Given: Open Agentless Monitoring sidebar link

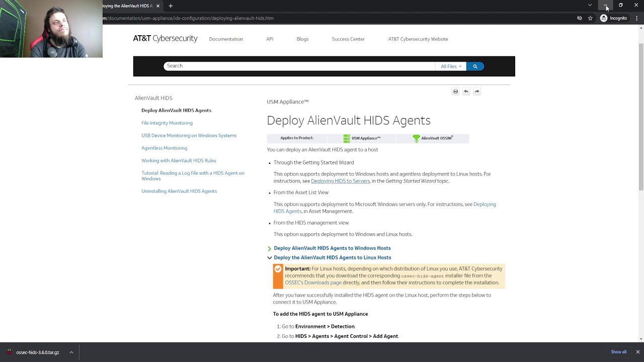Looking at the screenshot, I should (164, 148).
